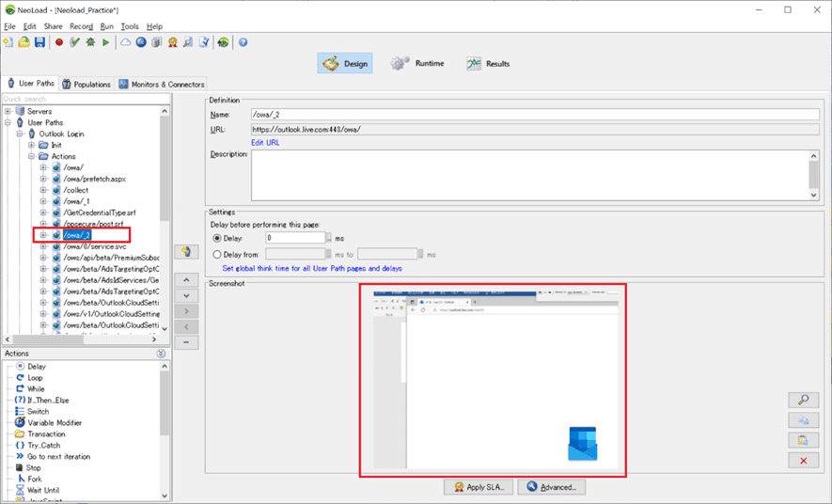
Task: Click the New project toolbar icon
Action: (8, 42)
